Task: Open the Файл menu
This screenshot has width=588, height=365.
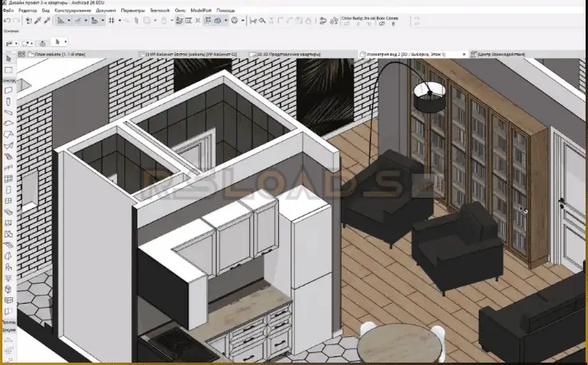Action: 8,10
